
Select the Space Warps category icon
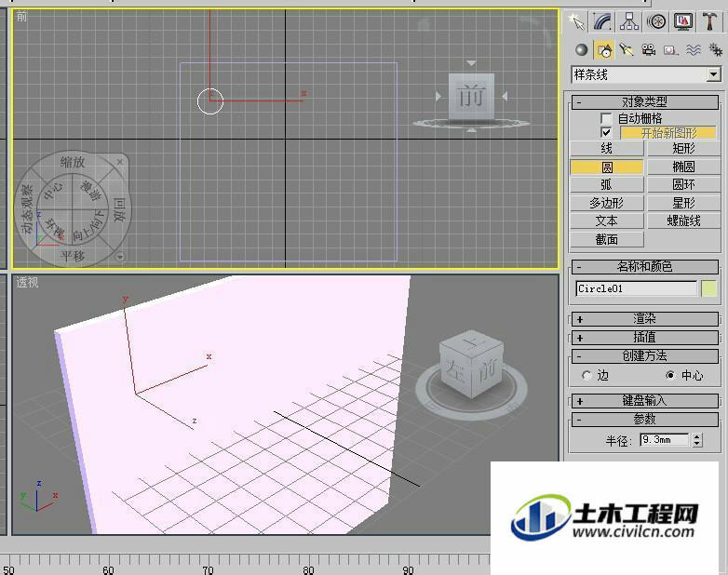(x=694, y=49)
